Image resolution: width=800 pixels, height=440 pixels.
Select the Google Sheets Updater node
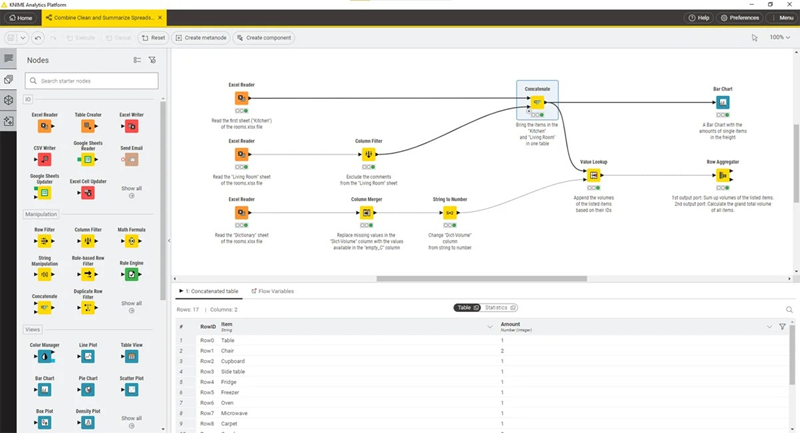(x=45, y=193)
